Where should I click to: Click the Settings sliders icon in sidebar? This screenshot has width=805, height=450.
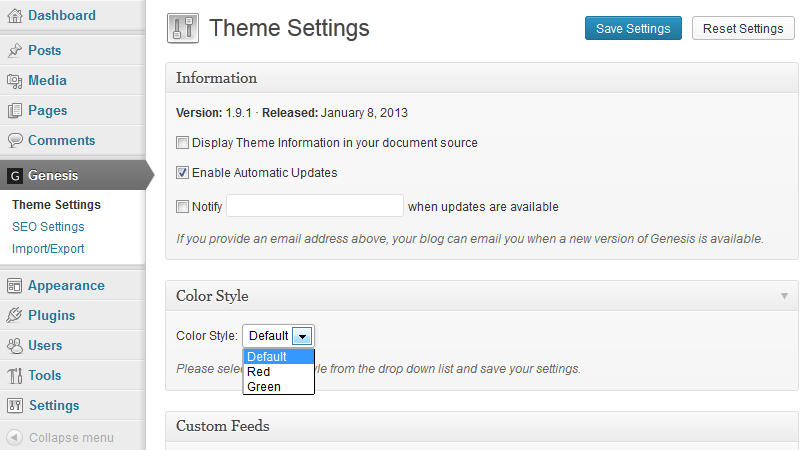pyautogui.click(x=15, y=405)
